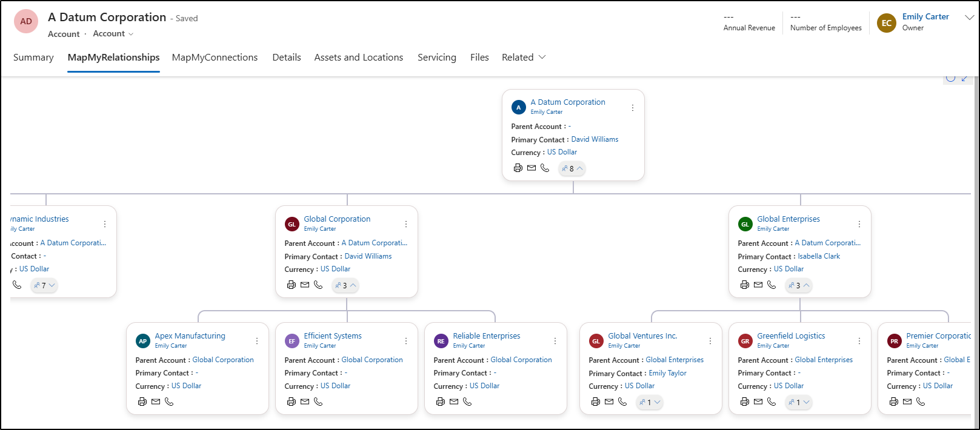Open the Greenfield Logistics card title link
Viewport: 980px width, 430px height.
pyautogui.click(x=791, y=336)
